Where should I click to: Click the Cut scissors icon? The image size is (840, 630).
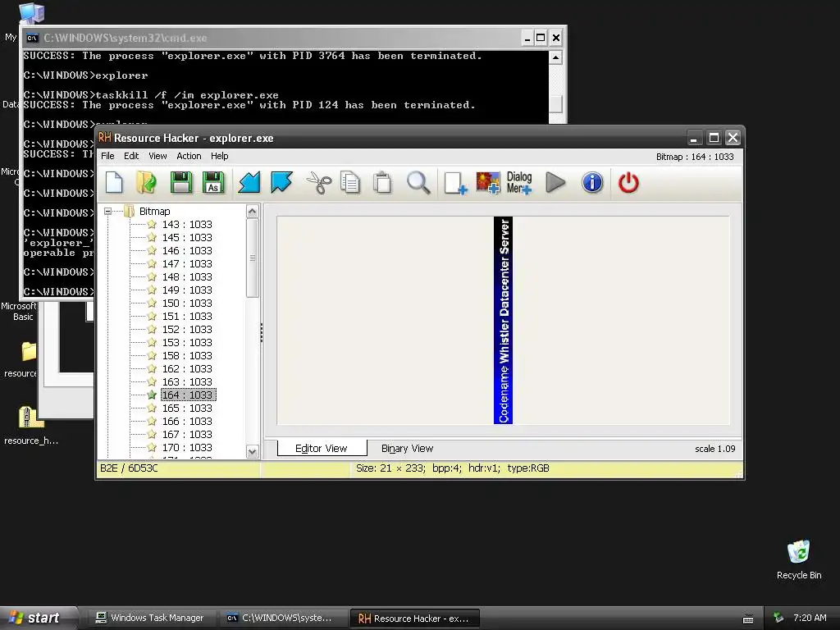click(319, 183)
